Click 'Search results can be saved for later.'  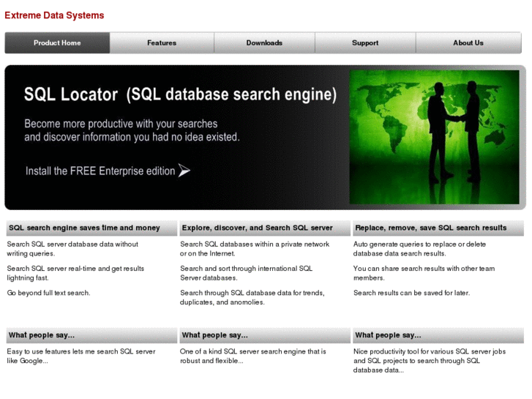coord(411,293)
